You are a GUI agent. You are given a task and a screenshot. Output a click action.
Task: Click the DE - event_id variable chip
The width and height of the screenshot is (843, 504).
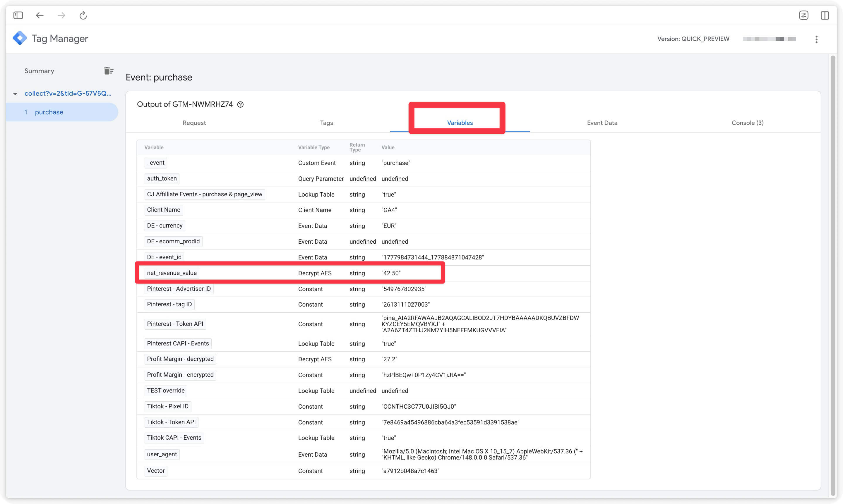(x=164, y=257)
